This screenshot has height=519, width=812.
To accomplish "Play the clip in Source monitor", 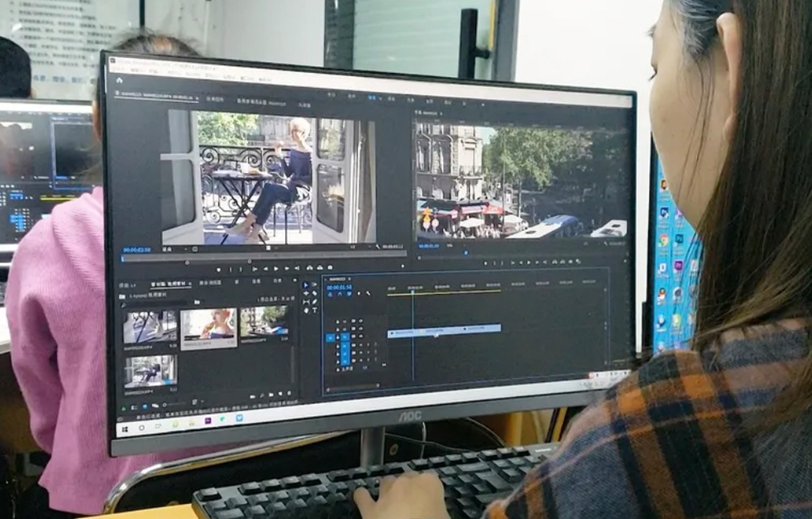I will [x=276, y=269].
